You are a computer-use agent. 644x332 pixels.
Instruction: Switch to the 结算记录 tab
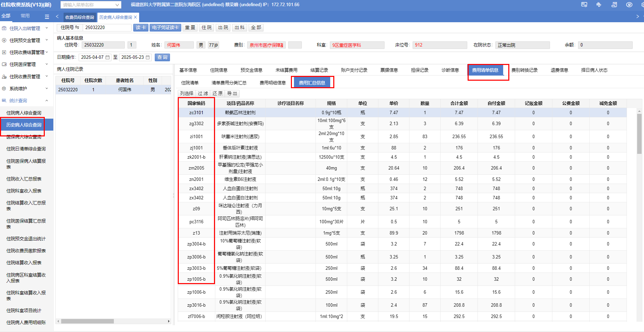319,70
